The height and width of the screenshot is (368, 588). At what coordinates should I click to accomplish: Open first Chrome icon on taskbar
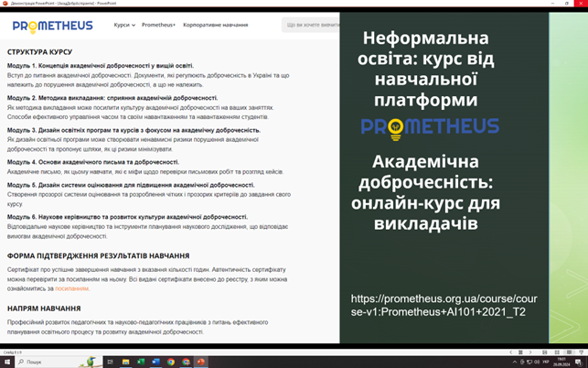point(171,362)
